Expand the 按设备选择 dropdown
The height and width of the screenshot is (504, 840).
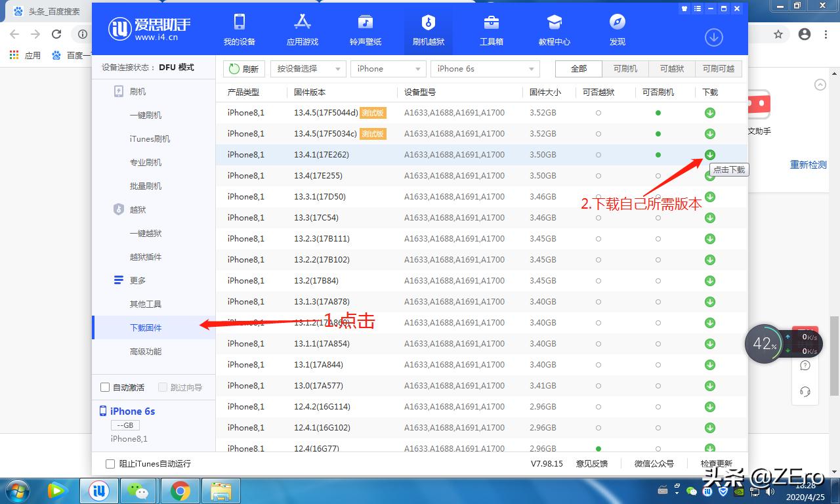point(317,69)
